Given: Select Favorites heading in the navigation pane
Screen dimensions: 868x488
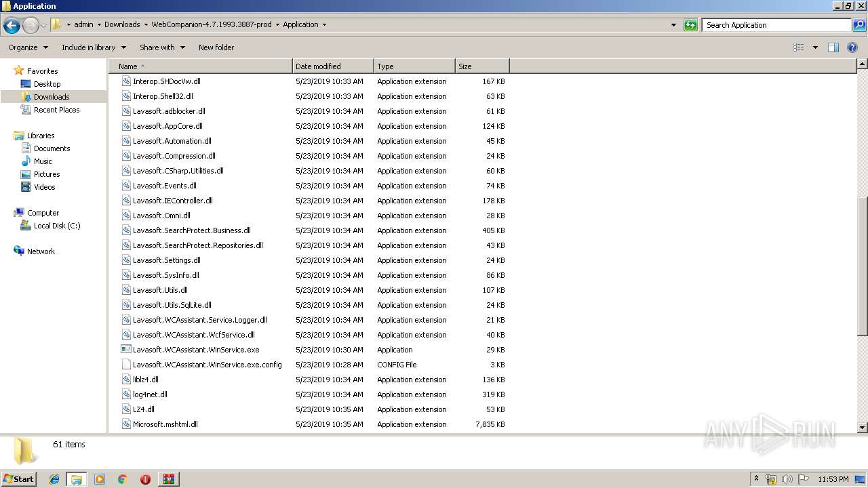Looking at the screenshot, I should [x=42, y=71].
